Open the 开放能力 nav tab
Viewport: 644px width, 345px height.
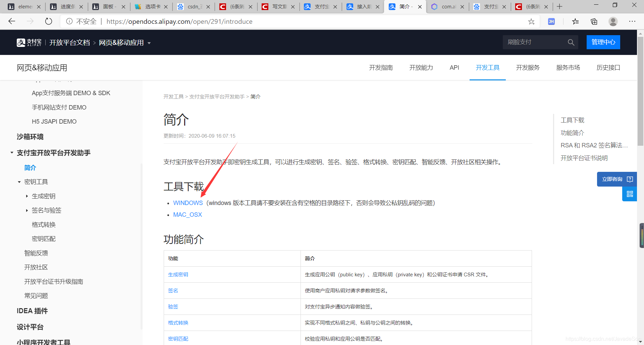pos(421,68)
